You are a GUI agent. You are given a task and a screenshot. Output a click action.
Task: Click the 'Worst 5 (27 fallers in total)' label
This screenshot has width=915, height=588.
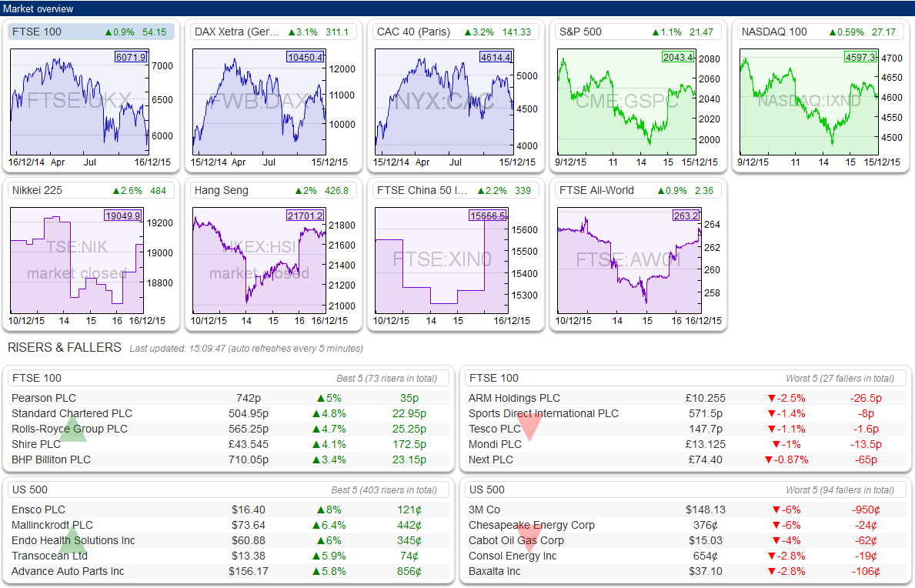pyautogui.click(x=840, y=379)
